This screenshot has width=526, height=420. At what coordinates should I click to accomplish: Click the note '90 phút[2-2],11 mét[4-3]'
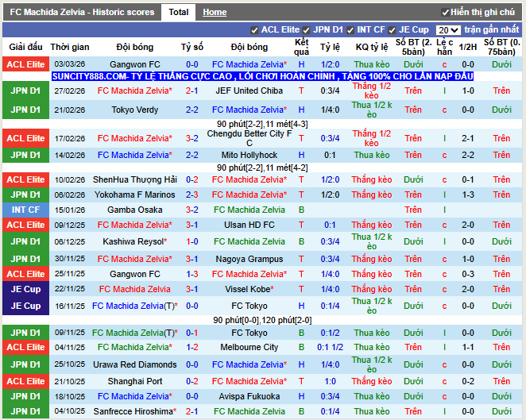pyautogui.click(x=262, y=124)
